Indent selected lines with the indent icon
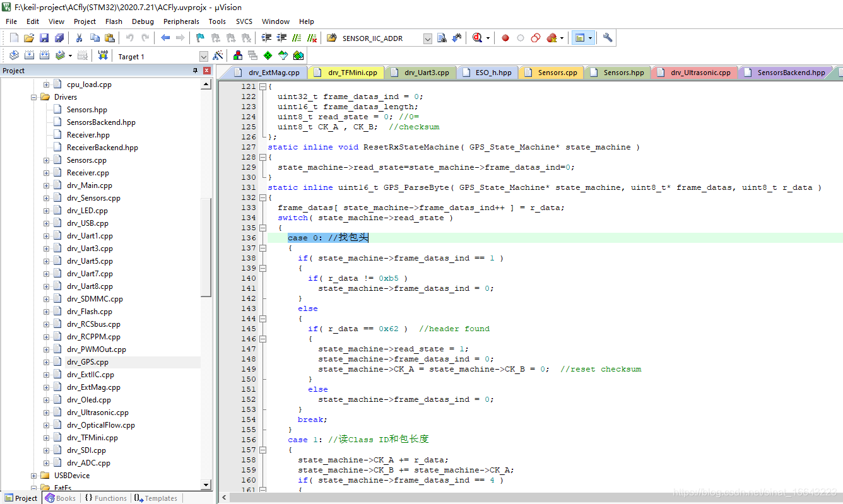The height and width of the screenshot is (504, 843). (x=266, y=38)
